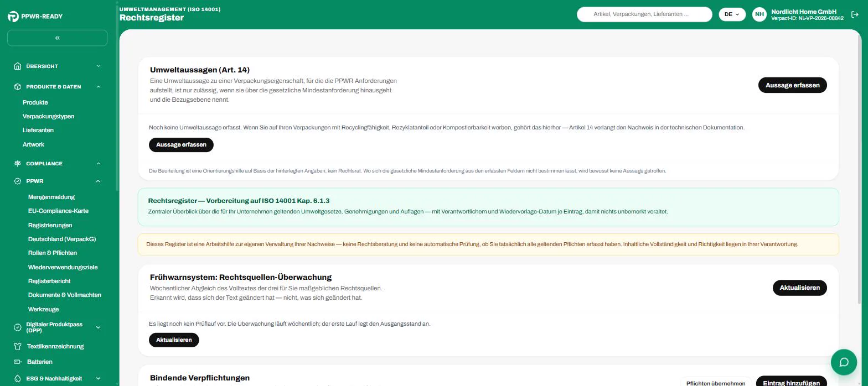The height and width of the screenshot is (386, 868).
Task: Click the Nordlicht Home GmbH company name
Action: (804, 12)
